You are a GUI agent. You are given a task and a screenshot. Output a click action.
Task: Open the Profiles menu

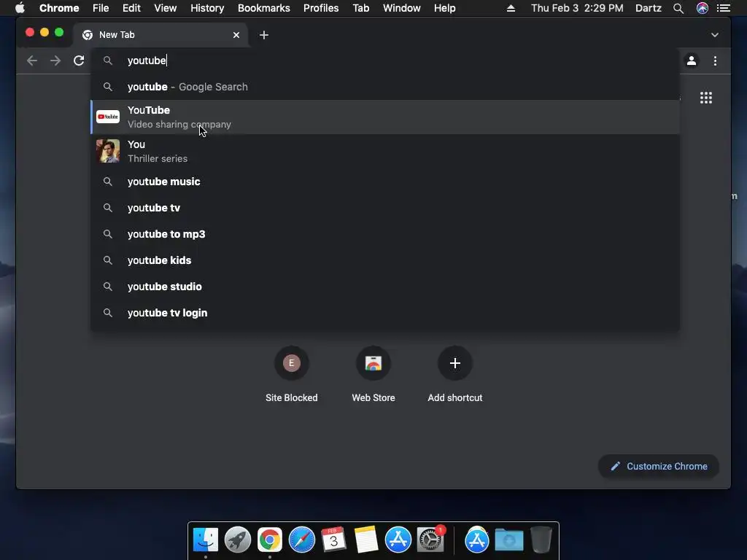point(321,8)
